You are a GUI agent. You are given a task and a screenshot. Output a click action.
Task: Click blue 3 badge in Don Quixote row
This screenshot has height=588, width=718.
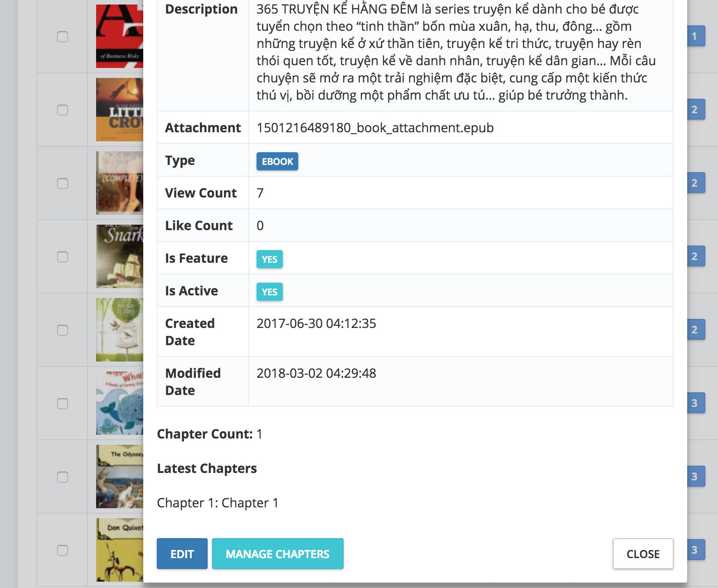click(696, 550)
